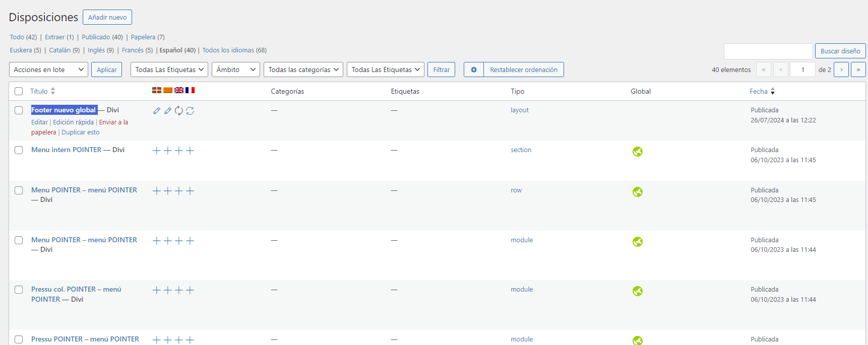Image resolution: width=868 pixels, height=345 pixels.
Task: Go to the last page with double arrow
Action: point(858,70)
